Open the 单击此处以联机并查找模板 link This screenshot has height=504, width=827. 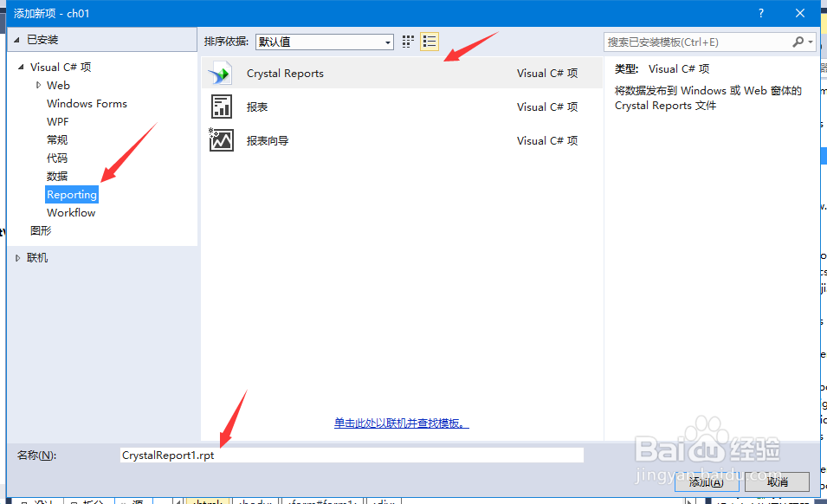(x=401, y=423)
